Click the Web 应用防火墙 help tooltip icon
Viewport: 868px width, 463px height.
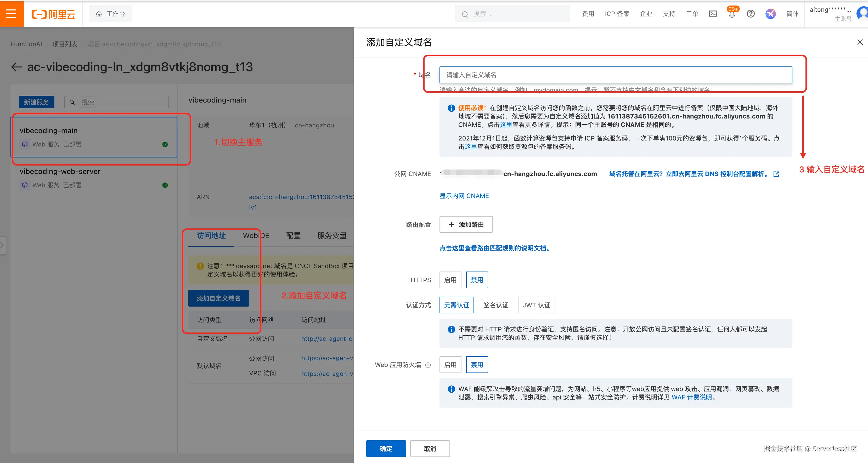point(428,365)
